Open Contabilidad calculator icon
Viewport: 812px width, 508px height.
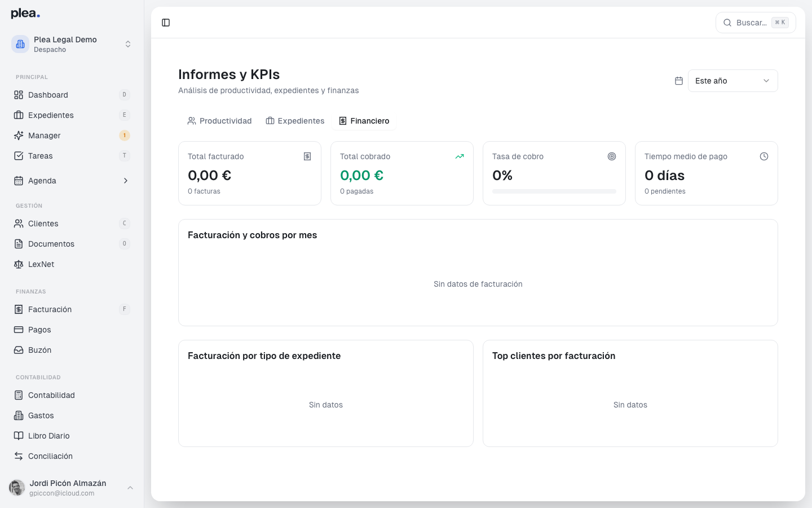point(19,395)
